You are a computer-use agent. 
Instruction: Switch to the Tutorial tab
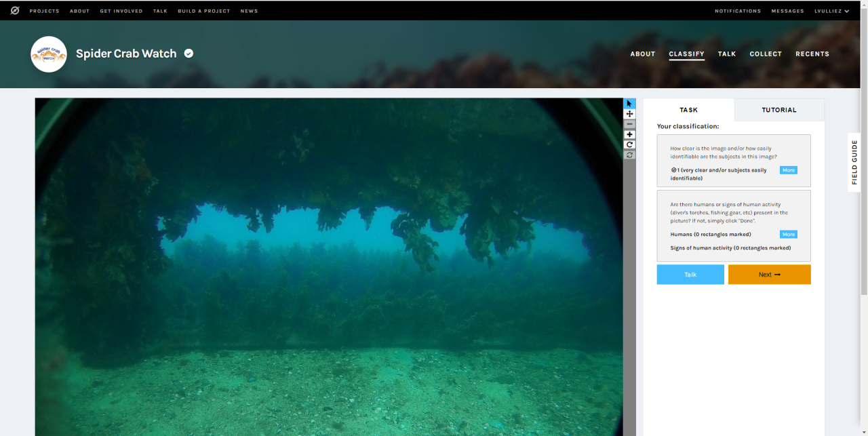pos(779,110)
